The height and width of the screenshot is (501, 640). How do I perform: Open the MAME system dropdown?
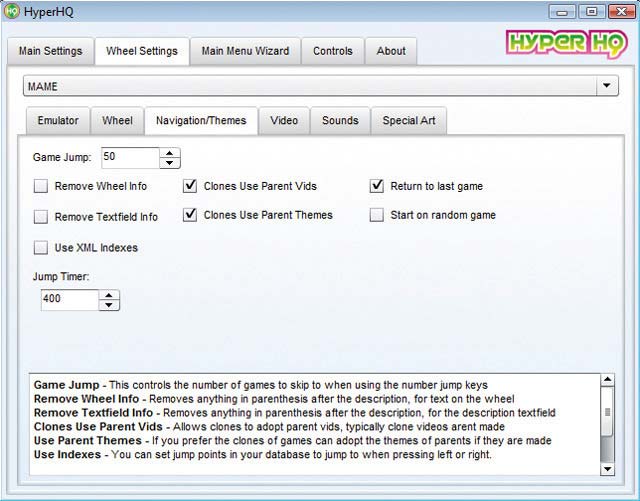click(321, 86)
